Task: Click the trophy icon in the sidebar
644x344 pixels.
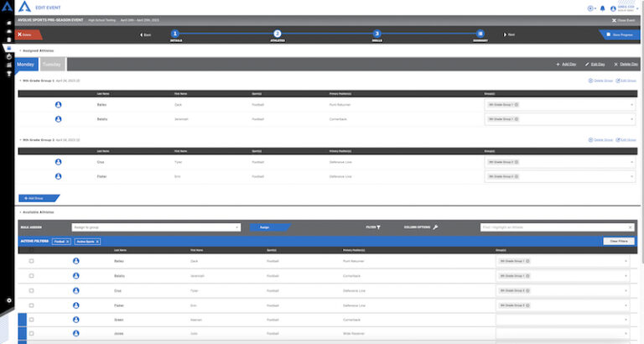Action: tap(9, 74)
